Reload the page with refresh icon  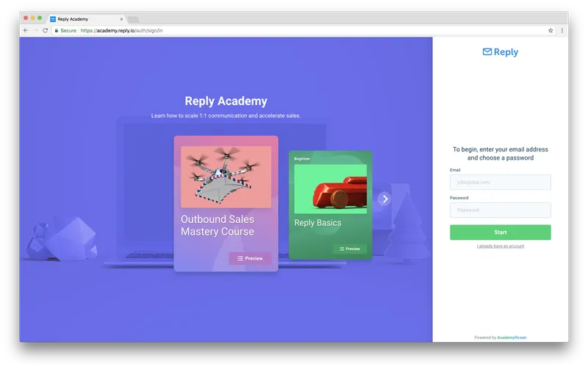[46, 30]
